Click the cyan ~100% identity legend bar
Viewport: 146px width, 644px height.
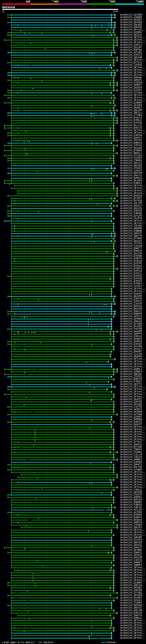130,4
